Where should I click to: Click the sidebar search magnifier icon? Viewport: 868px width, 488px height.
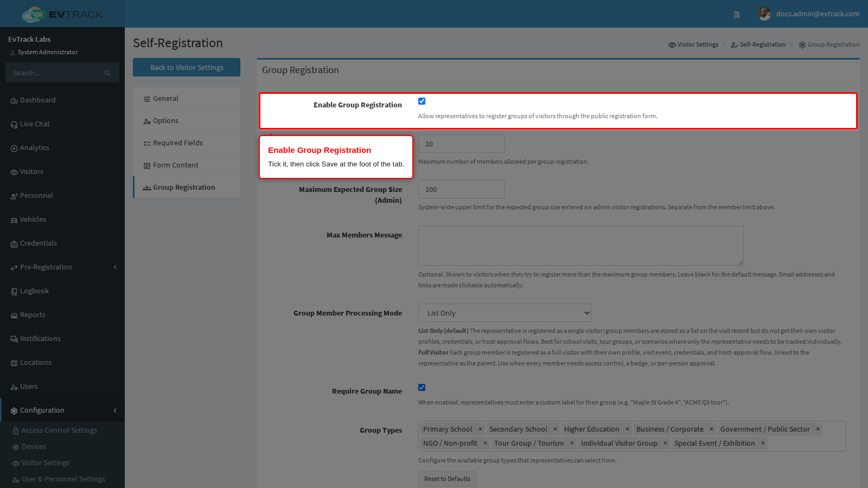coord(107,73)
